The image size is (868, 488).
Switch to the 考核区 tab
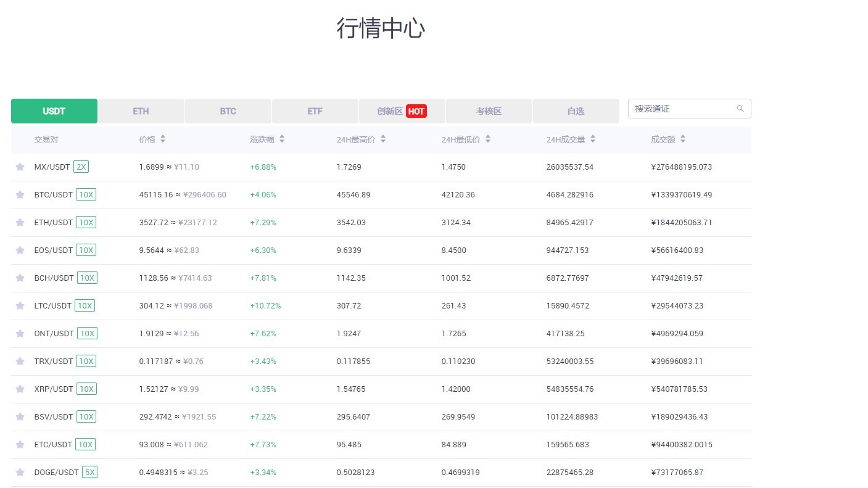[x=489, y=111]
